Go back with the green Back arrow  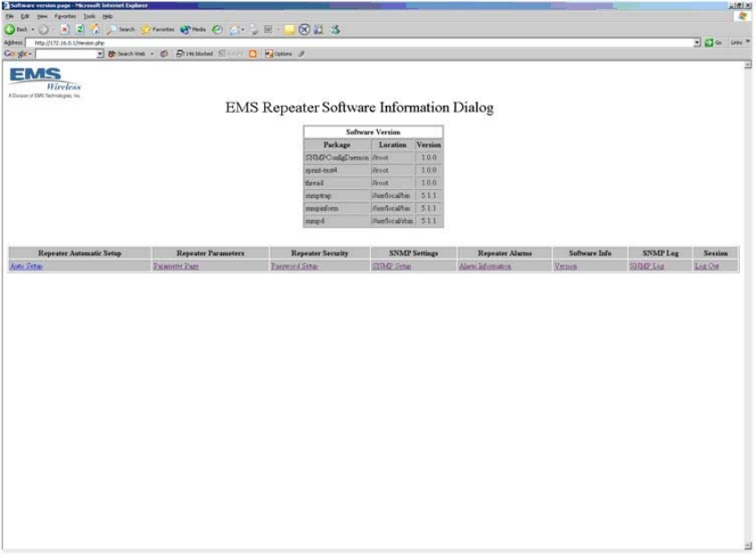click(x=15, y=30)
